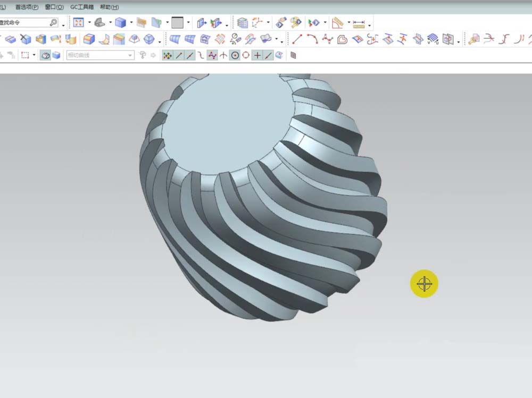Expand the measure distance dropdown arrow
The width and height of the screenshot is (532, 398).
point(370,24)
